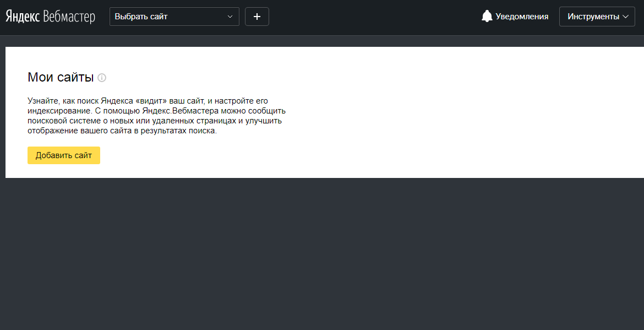Click the chevron arrow in Выбрать сайт
This screenshot has width=644, height=330.
(230, 17)
